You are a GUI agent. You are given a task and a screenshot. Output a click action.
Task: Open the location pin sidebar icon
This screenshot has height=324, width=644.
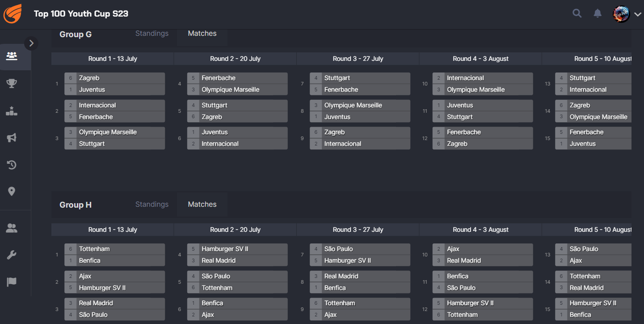12,192
